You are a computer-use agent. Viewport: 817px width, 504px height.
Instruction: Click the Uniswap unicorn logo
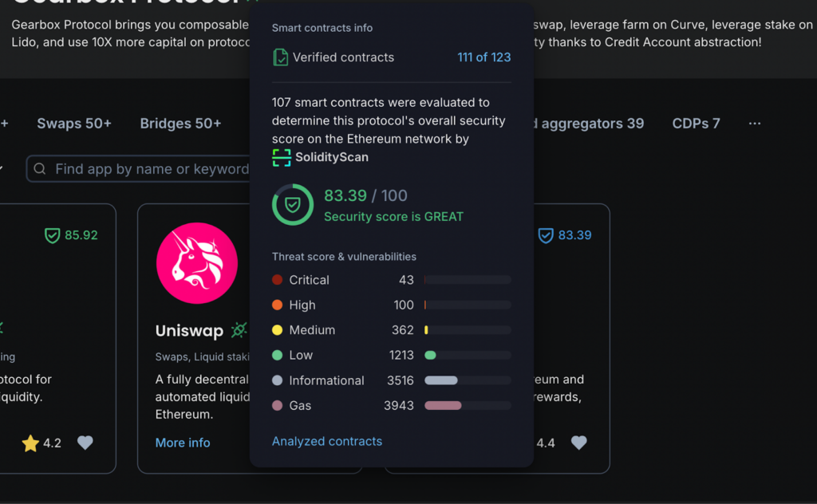[196, 263]
